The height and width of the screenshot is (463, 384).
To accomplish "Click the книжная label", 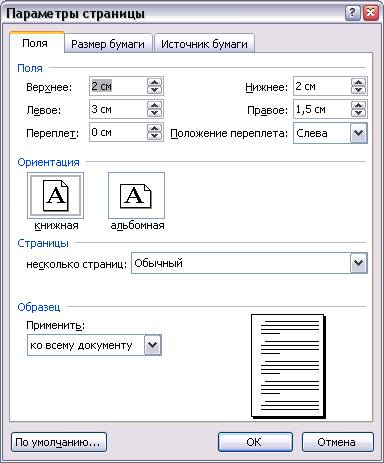I will tap(56, 226).
